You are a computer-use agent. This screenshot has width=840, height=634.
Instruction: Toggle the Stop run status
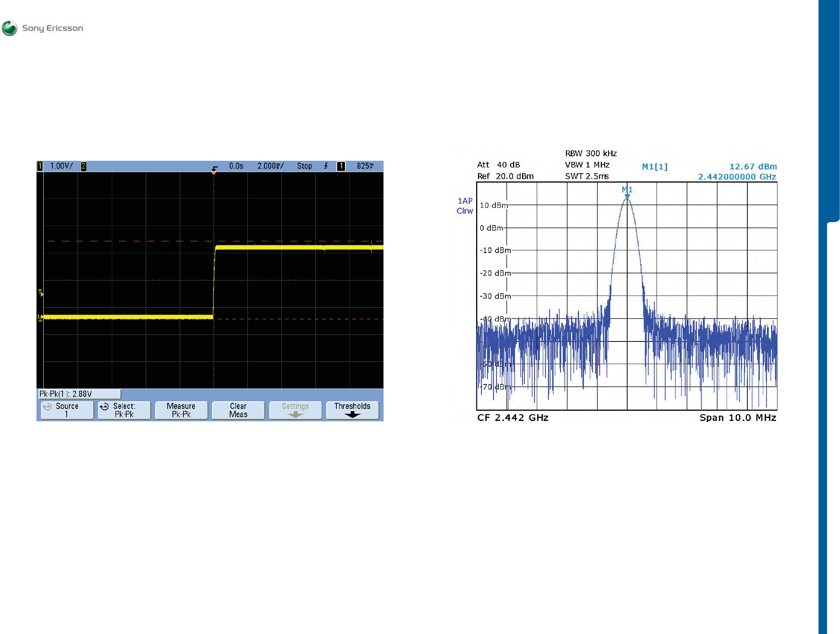click(x=304, y=166)
